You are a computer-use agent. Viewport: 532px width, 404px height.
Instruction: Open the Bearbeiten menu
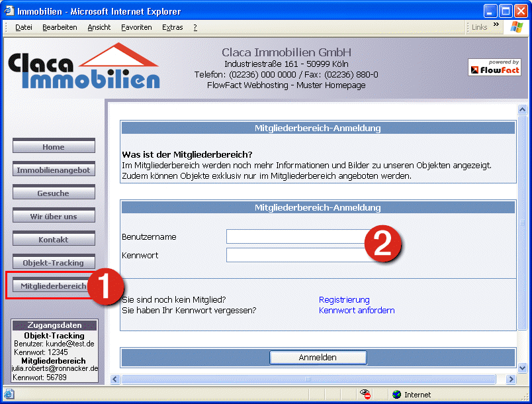[x=60, y=27]
